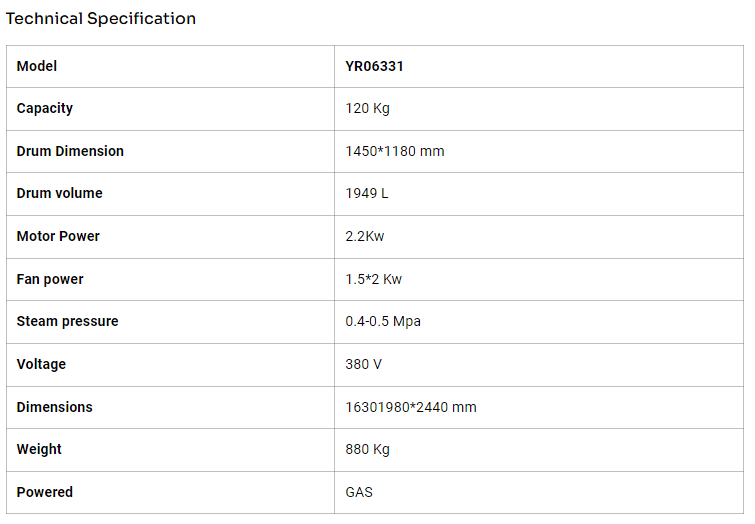Click the 1949 L value

point(367,193)
